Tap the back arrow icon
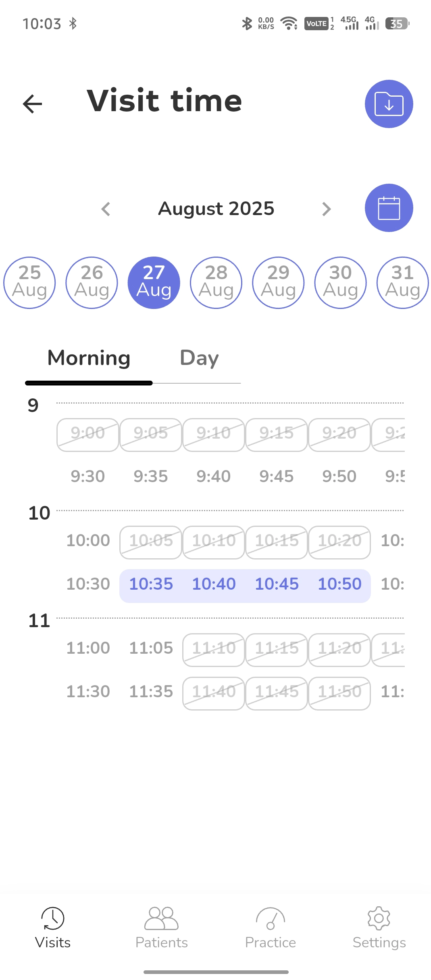The height and width of the screenshot is (980, 431). (33, 104)
